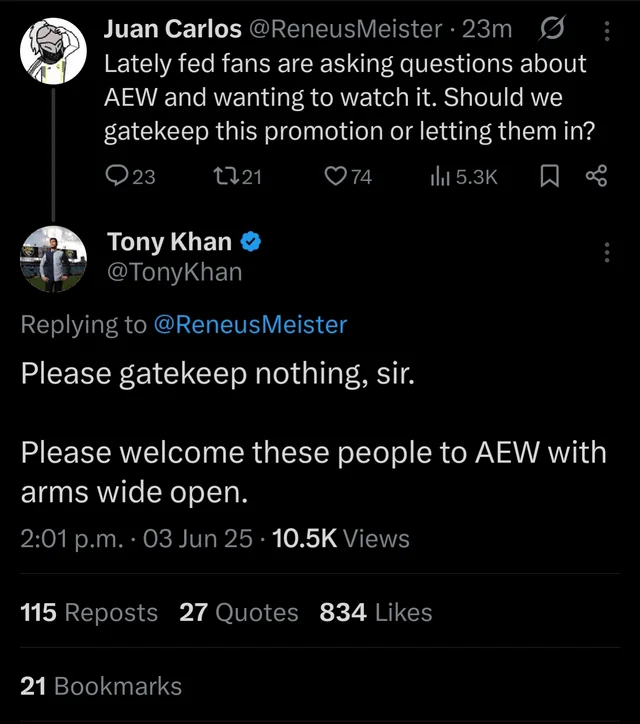Screen dimensions: 640x724
Task: Open more options on Tony Khan's tweet
Action: pos(606,252)
